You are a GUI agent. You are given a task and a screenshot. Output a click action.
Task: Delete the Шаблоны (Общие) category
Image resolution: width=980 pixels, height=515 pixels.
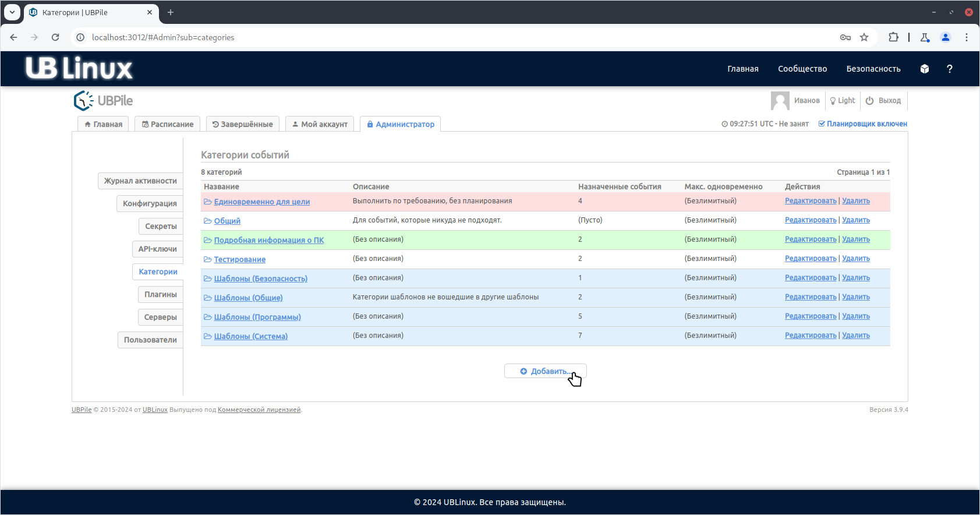coord(856,297)
